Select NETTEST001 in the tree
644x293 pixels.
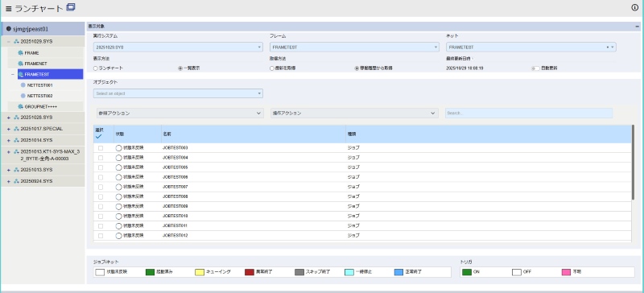click(39, 85)
